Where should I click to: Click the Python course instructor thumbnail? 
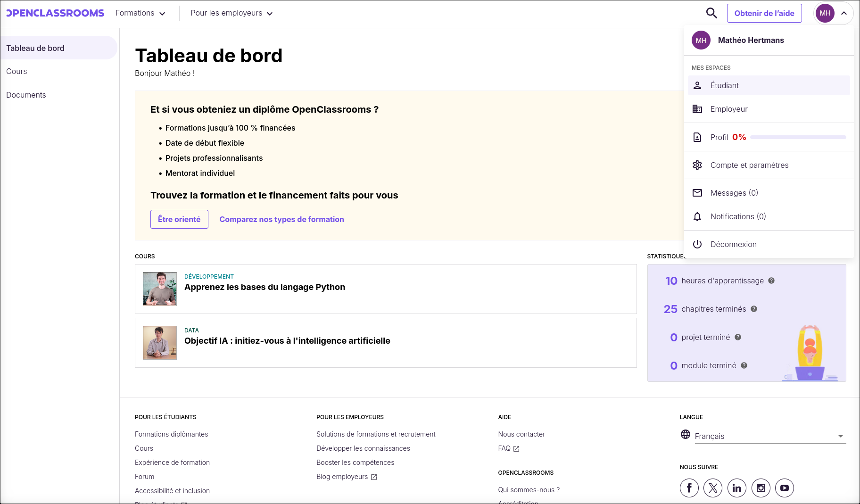point(160,289)
